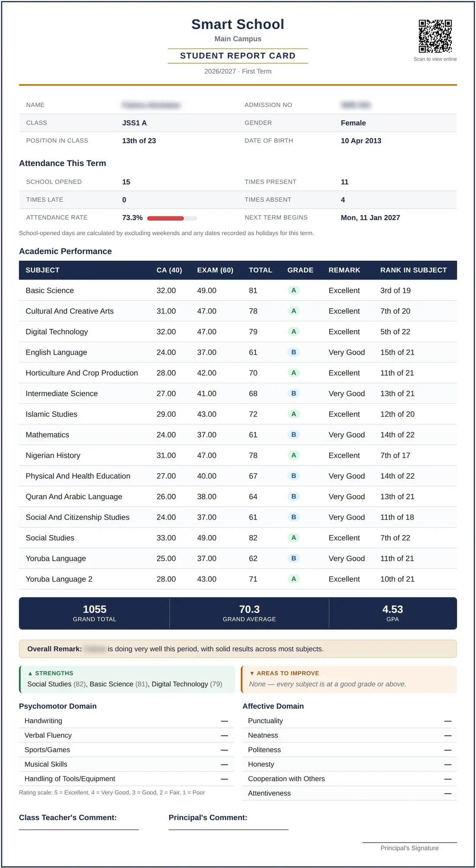Click the Social And Citizenship Studies grade badge

pyautogui.click(x=294, y=517)
